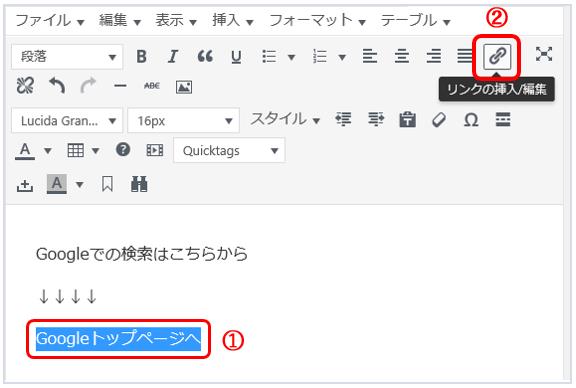Apply background highlight color A
576x388 pixels.
pyautogui.click(x=57, y=184)
